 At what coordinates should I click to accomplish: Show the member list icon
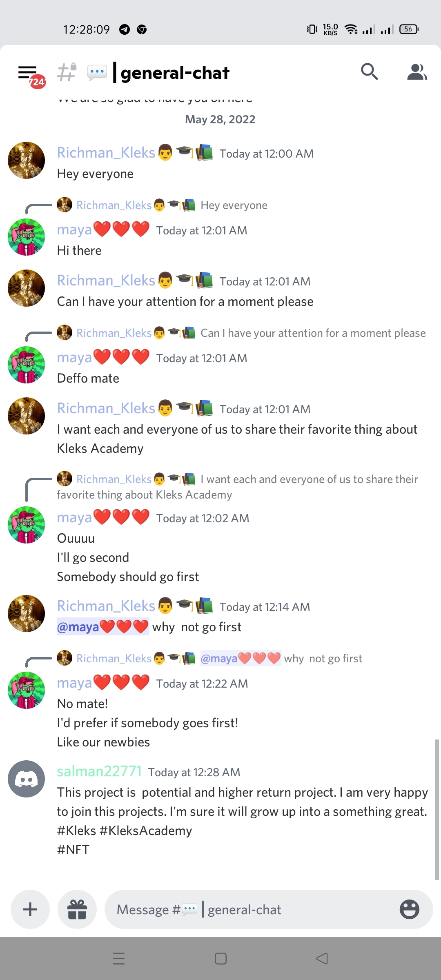point(417,72)
